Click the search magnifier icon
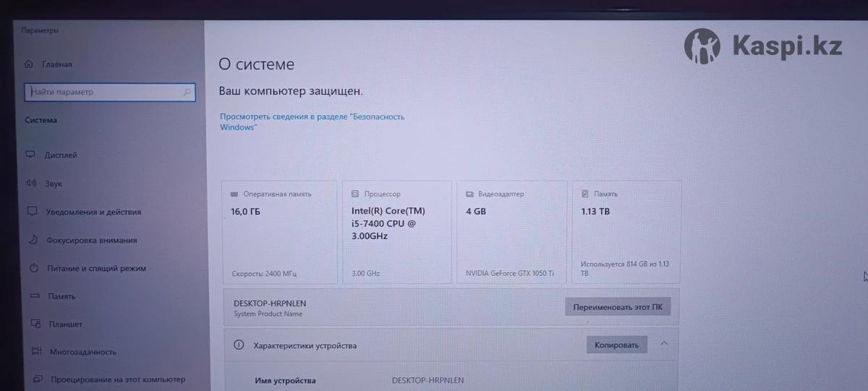868x391 pixels. (187, 93)
